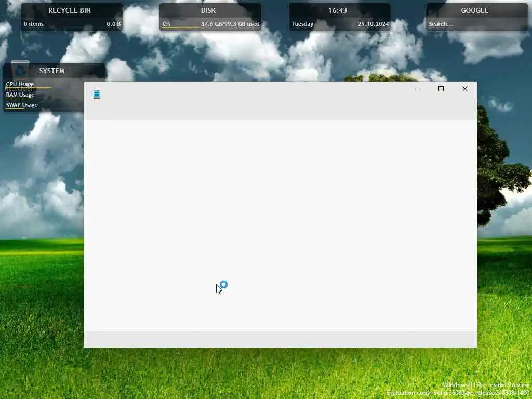Open the SYSTEM widget header
This screenshot has height=399, width=532.
tap(51, 71)
